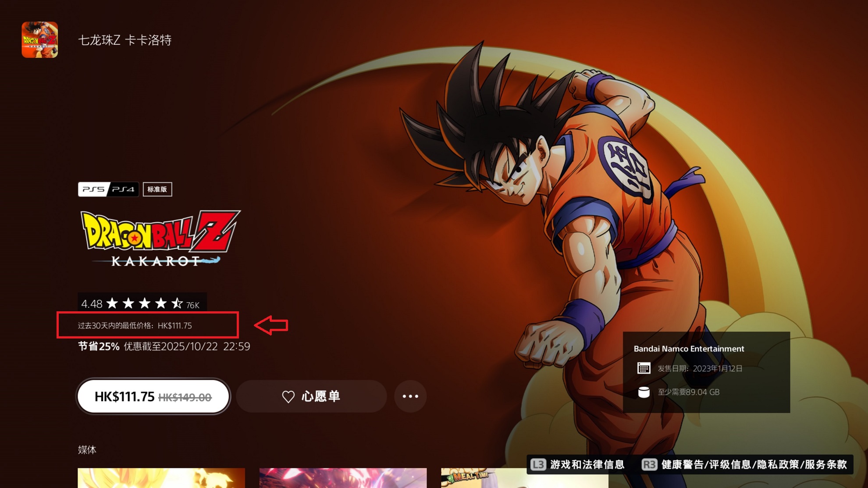Image resolution: width=868 pixels, height=488 pixels.
Task: Click the 标准版 edition tag
Action: [x=157, y=189]
